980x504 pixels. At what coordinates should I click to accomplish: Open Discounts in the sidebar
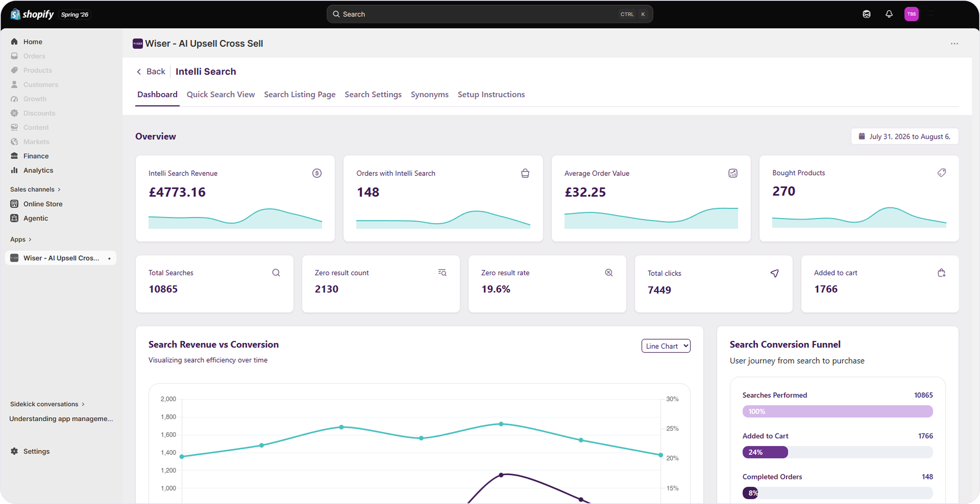[39, 113]
